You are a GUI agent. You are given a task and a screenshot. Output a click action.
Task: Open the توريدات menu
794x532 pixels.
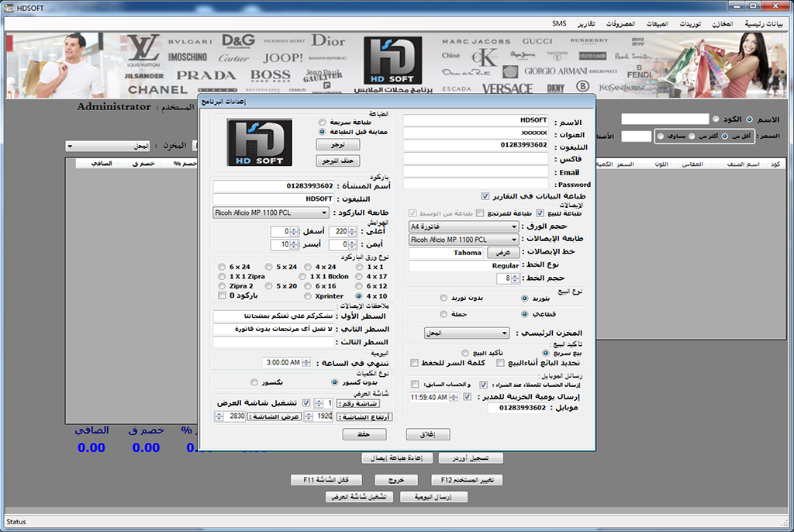coord(689,24)
